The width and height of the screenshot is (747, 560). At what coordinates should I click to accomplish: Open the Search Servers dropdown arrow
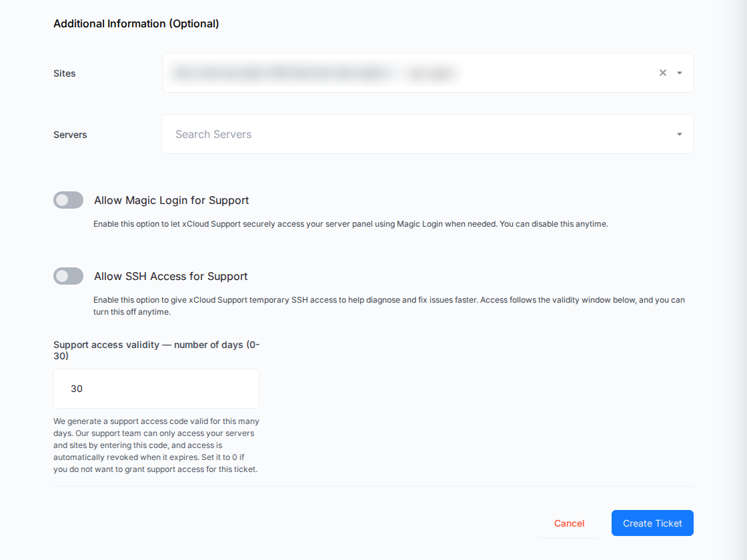click(680, 134)
